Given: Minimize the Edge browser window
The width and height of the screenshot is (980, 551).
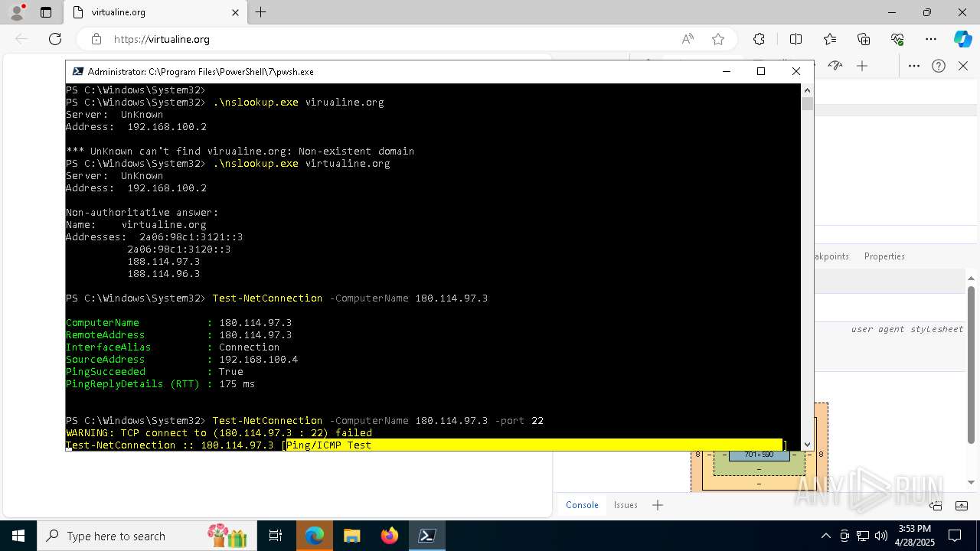Looking at the screenshot, I should (x=892, y=12).
